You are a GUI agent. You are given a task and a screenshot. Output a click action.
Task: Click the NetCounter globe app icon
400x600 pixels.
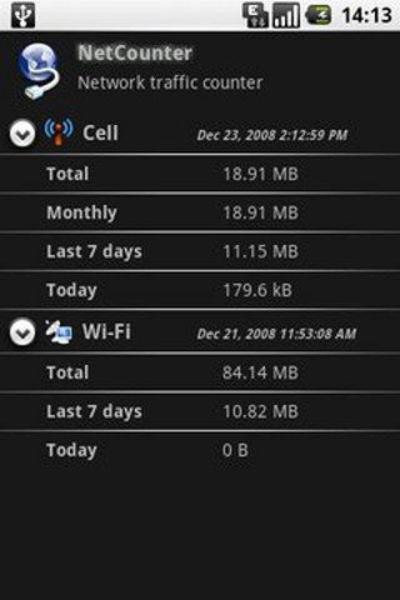tap(38, 71)
